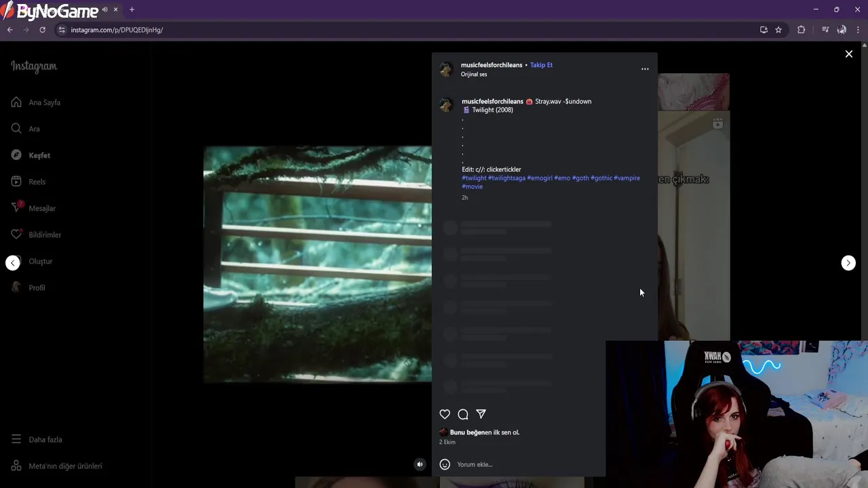The image size is (868, 488).
Task: Click header avatar of musicfeelsforchileans
Action: (446, 69)
